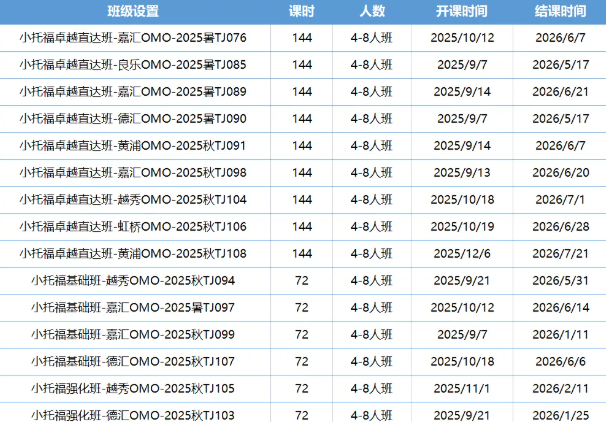Screen dimensions: 606x422
Task: Click end date 2026/2/11
Action: 560,388
